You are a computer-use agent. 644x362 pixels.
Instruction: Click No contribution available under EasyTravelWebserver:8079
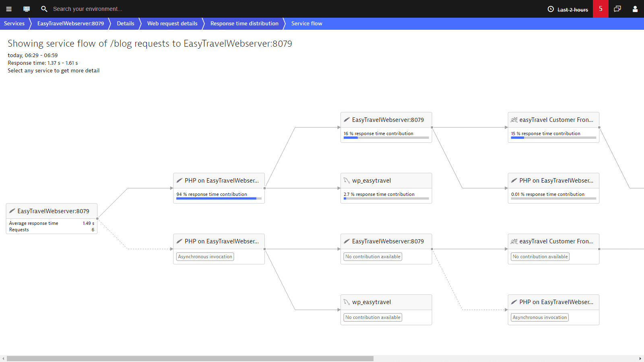coord(373,257)
